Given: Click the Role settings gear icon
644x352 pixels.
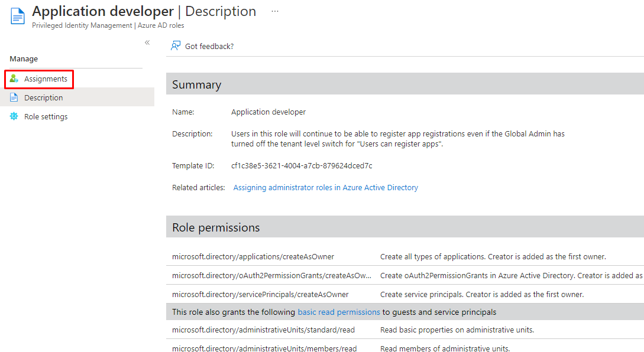Looking at the screenshot, I should 14,116.
